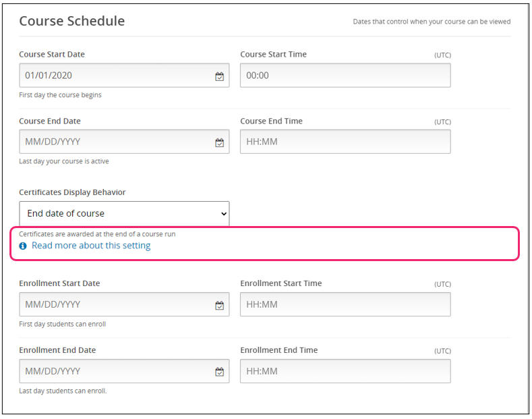The image size is (532, 419).
Task: Click the Enrollment End Time label text
Action: click(x=278, y=350)
